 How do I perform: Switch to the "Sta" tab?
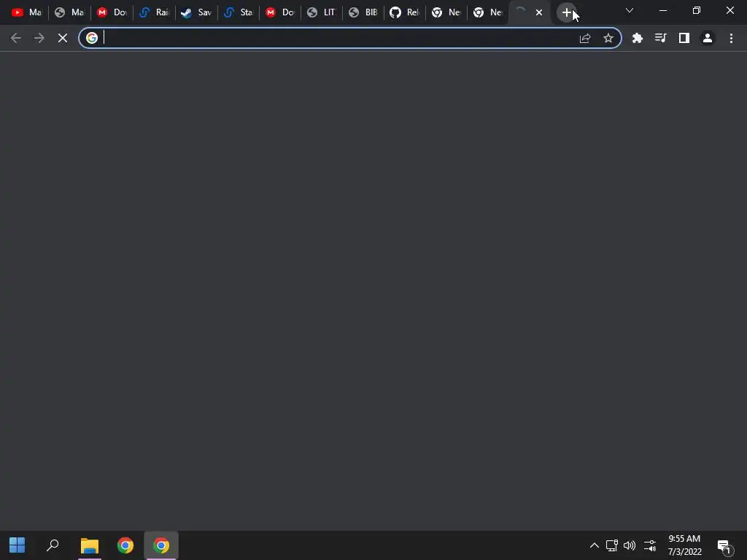tap(239, 12)
